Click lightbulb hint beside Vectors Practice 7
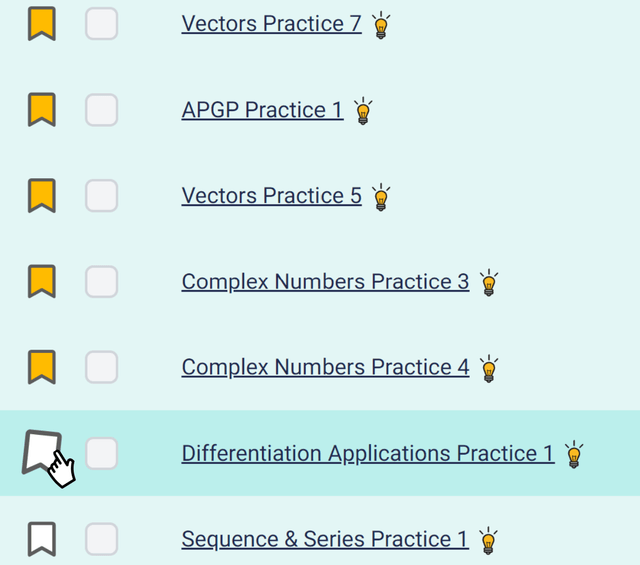The height and width of the screenshot is (565, 640). point(381,25)
